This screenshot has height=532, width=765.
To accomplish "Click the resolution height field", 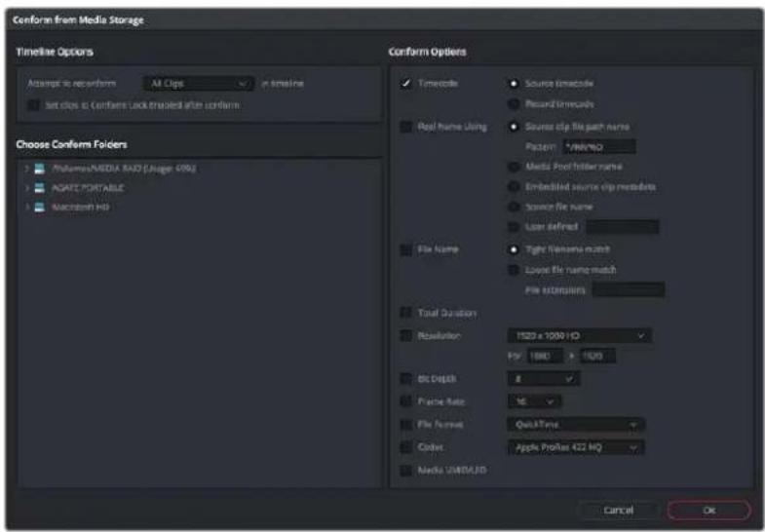I will click(597, 356).
